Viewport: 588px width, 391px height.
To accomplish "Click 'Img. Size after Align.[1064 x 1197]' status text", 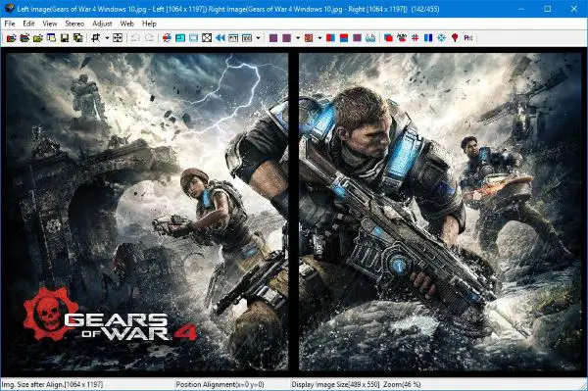I will pyautogui.click(x=53, y=384).
